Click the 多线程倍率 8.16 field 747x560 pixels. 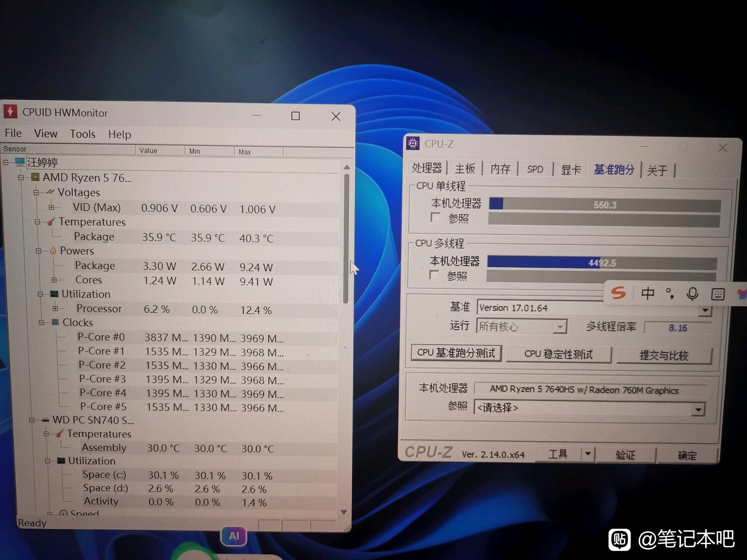click(x=678, y=328)
